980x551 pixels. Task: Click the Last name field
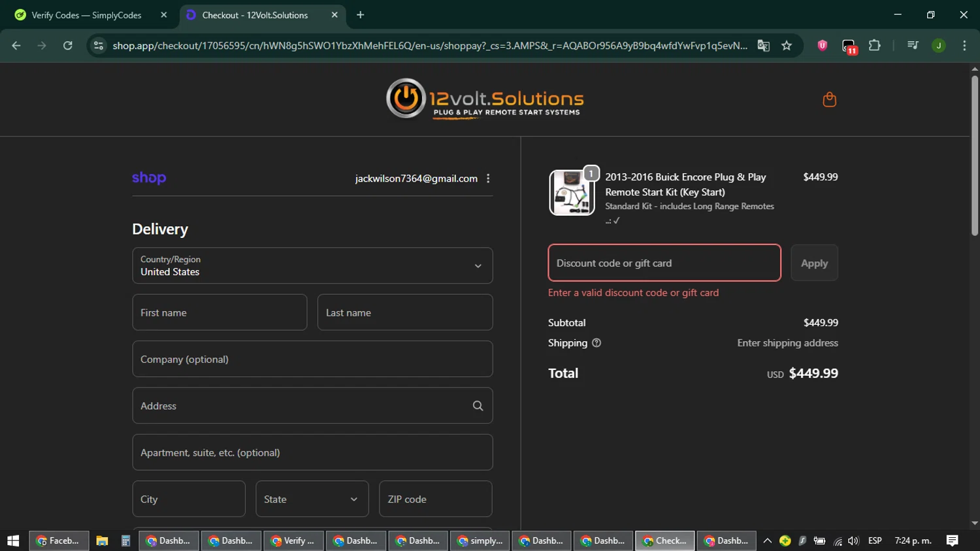tap(405, 312)
